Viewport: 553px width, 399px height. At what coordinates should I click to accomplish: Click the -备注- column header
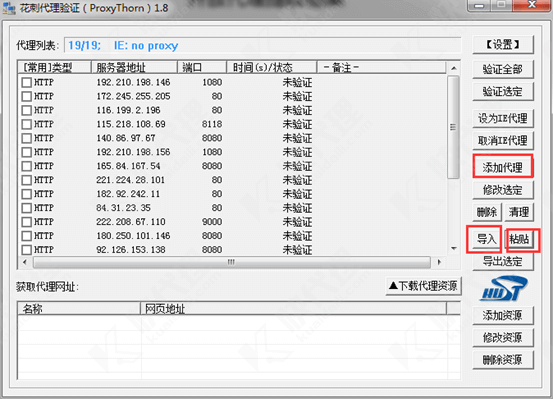tap(382, 67)
